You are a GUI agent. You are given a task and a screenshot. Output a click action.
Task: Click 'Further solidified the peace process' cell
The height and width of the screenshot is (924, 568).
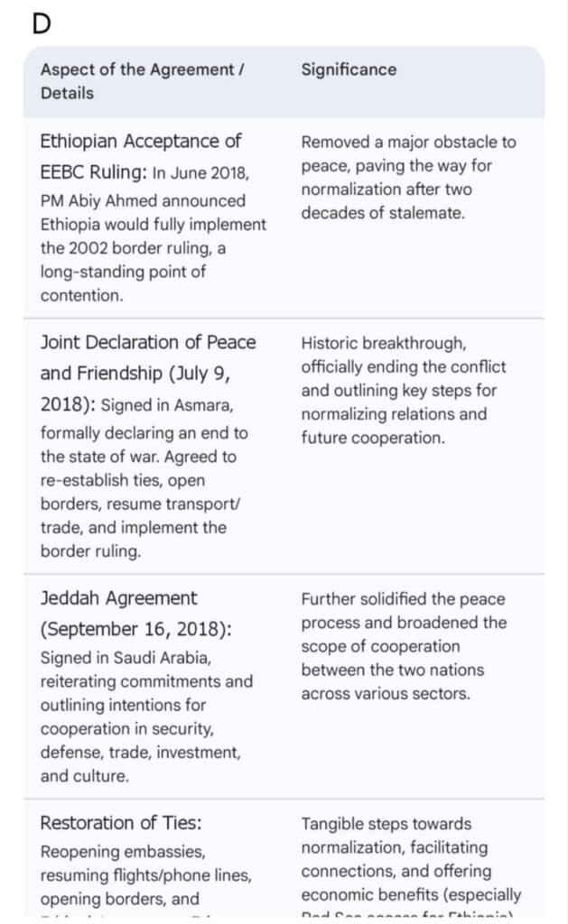[x=403, y=646]
